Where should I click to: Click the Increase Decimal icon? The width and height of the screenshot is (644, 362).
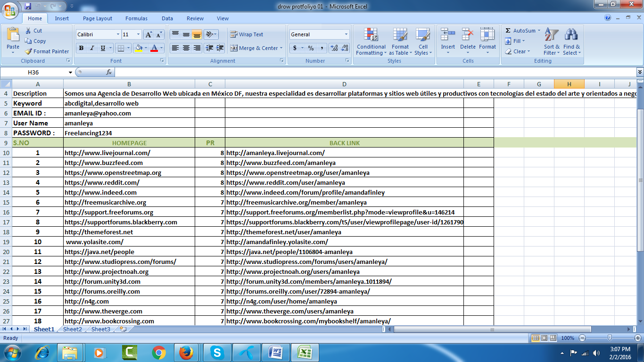click(334, 48)
